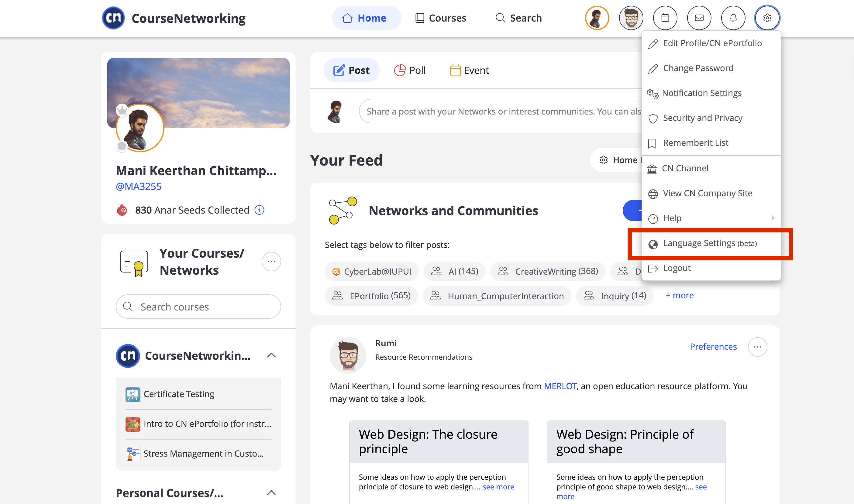Click Preferences on Rumi's post
Screen dimensions: 854x504
[713, 347]
